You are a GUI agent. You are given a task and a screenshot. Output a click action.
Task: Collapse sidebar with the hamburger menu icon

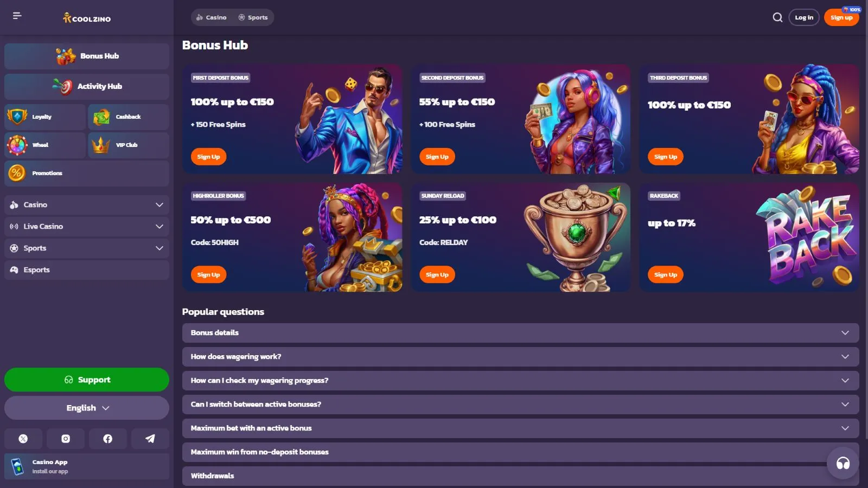click(x=17, y=16)
